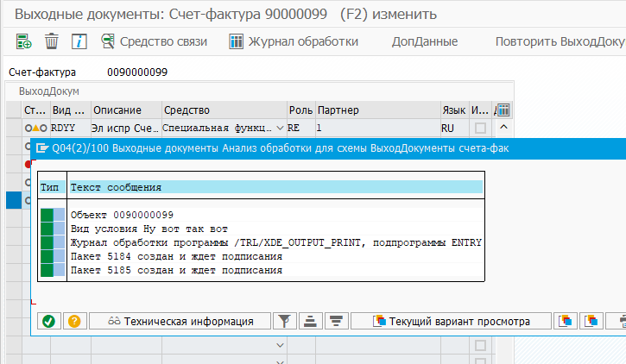Toggle the bottom checkbox below the dialog
Viewport: 626px width, 364px height.
coord(480,360)
